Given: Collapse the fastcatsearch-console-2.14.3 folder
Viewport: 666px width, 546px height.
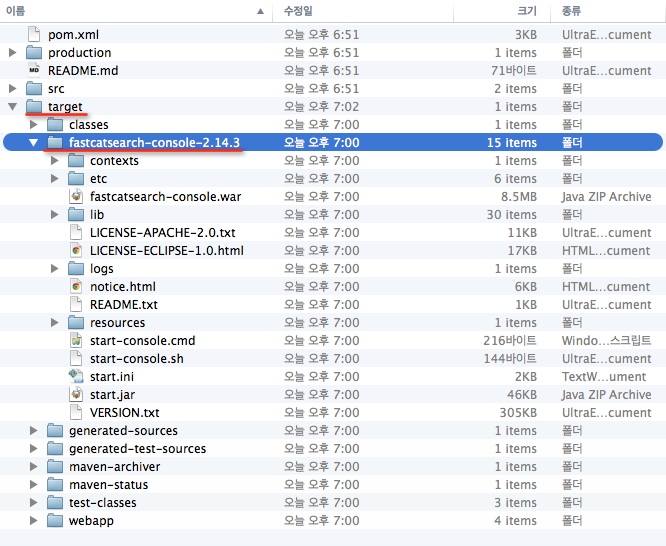Looking at the screenshot, I should pos(34,143).
